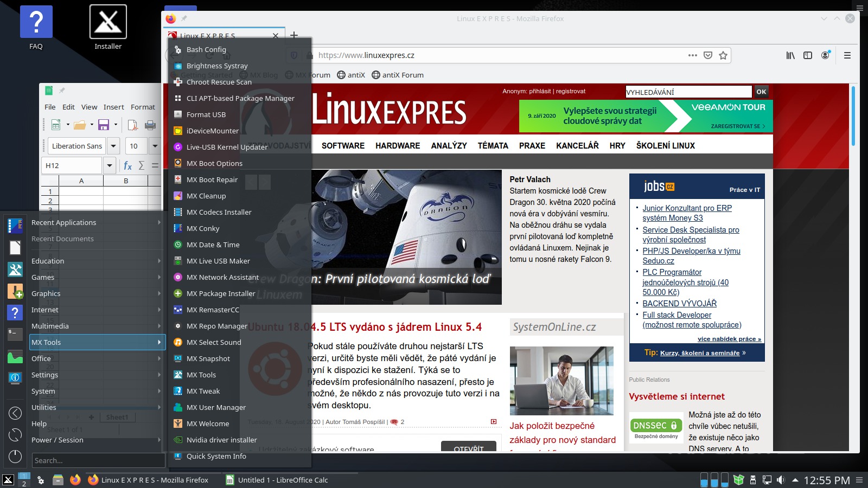
Task: Click the Calc save document icon
Action: click(x=104, y=125)
